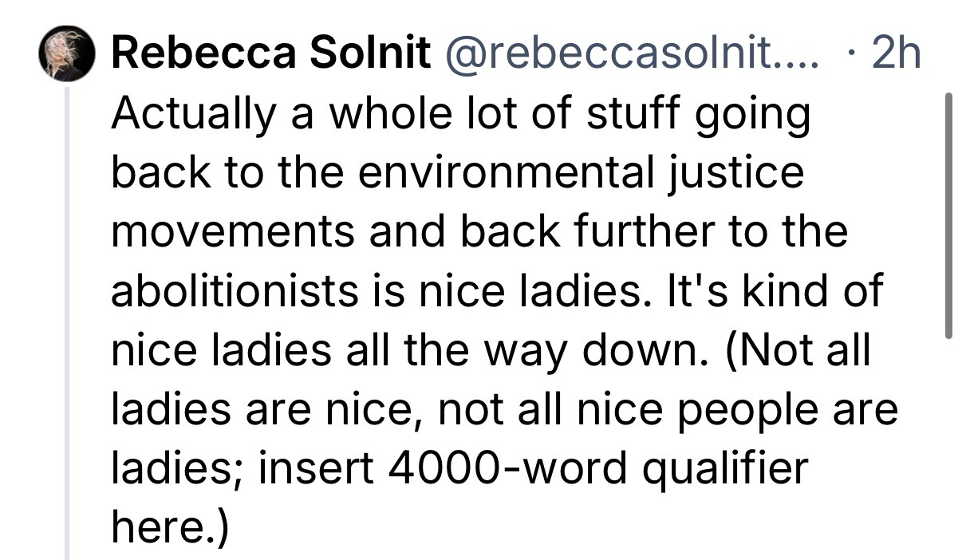Viewport: 962px width, 560px height.
Task: Open the 2h post timestamp
Action: click(x=896, y=55)
